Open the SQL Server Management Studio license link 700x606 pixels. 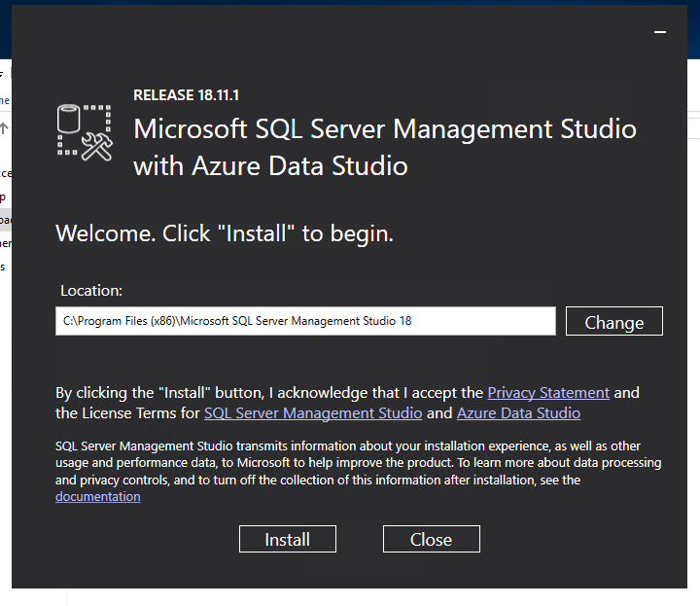(x=313, y=413)
